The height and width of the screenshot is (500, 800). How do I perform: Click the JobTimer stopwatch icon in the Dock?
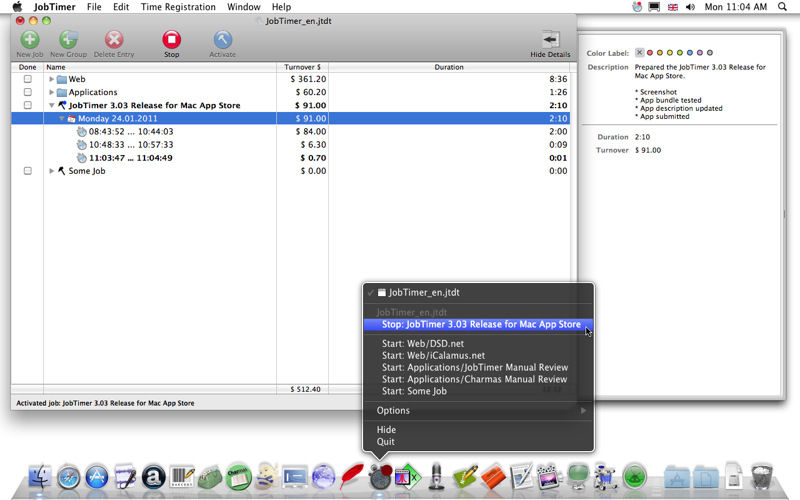point(380,477)
